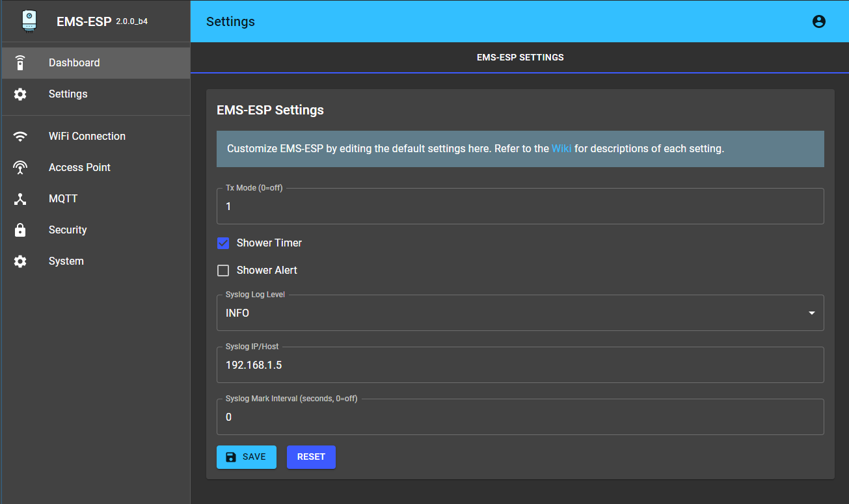Expand the Syslog Log Level dropdown arrow
The image size is (849, 504).
click(811, 313)
